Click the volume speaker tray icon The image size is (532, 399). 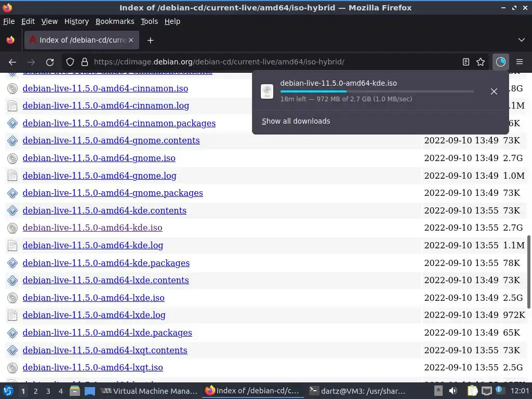(x=453, y=391)
